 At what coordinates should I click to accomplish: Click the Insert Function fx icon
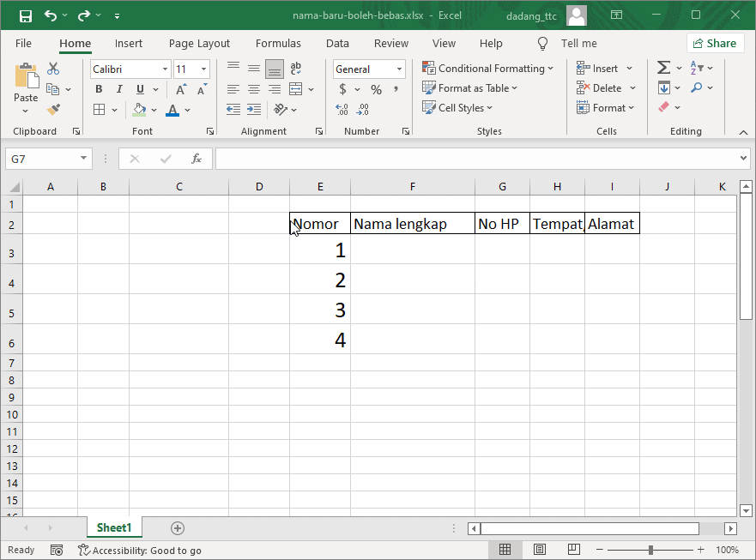point(196,159)
